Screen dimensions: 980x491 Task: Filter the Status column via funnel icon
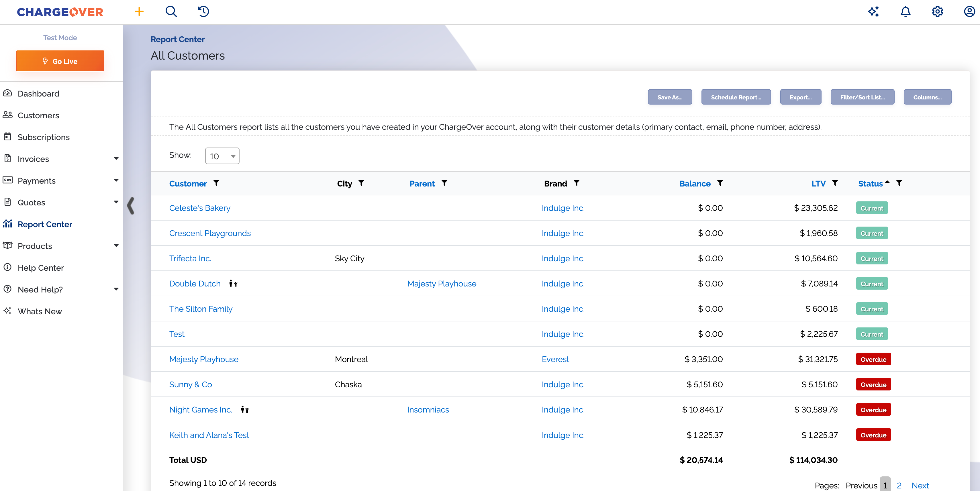899,183
